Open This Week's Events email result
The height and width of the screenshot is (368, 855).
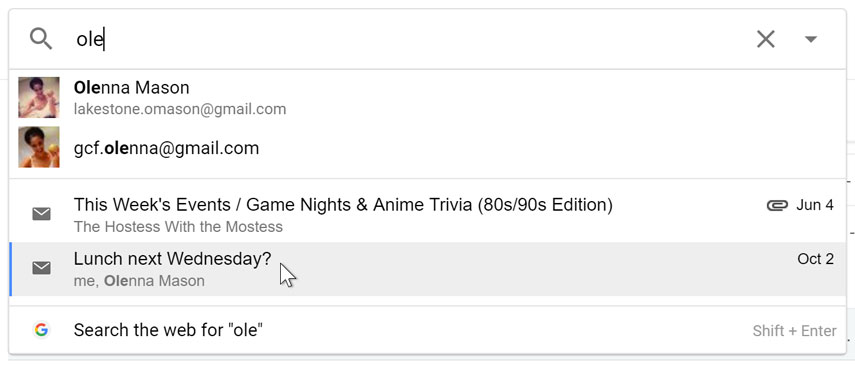click(428, 215)
